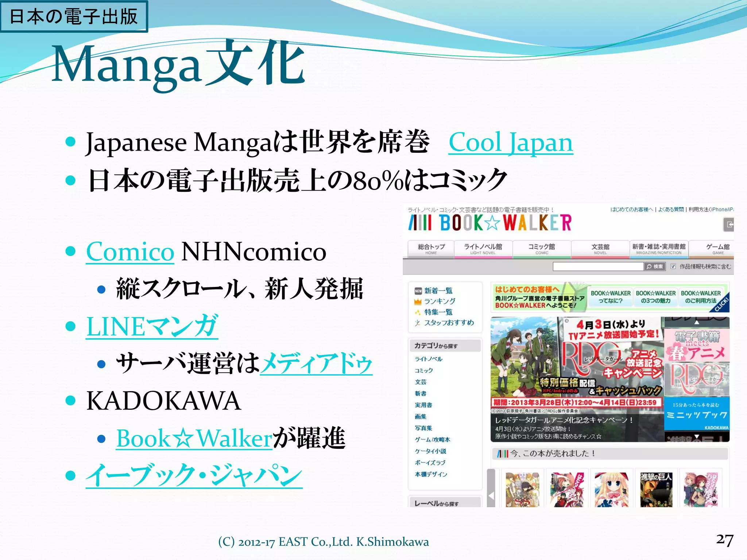Click BOOK☆WALKERってなに? button
The width and height of the screenshot is (747, 560).
[x=611, y=297]
